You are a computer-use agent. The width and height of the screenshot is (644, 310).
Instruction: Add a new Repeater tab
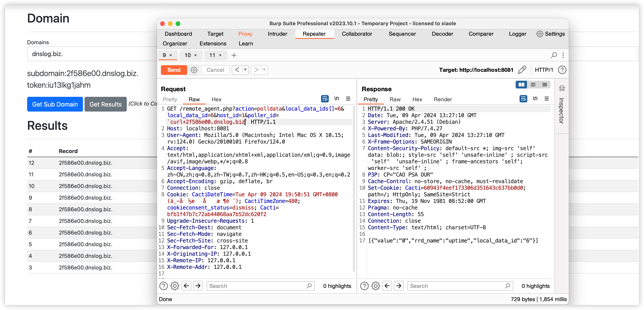(x=234, y=55)
